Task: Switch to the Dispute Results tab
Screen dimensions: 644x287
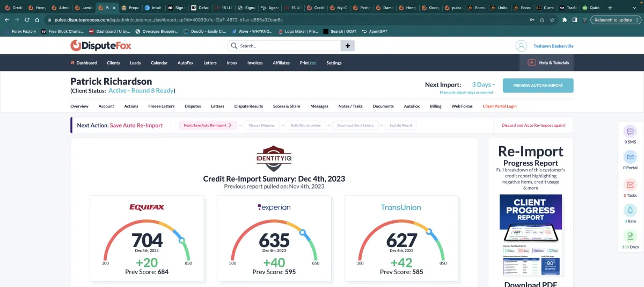Action: pos(249,106)
